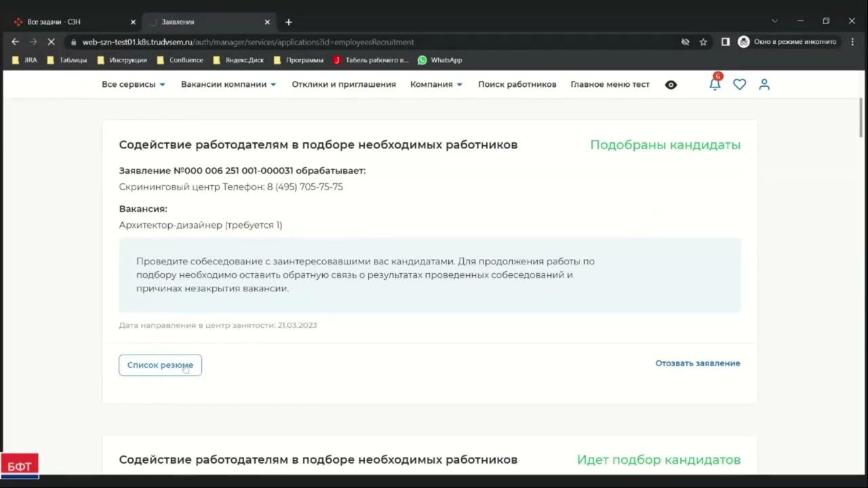The width and height of the screenshot is (868, 488).
Task: Click the browser address bar URL
Action: 248,42
